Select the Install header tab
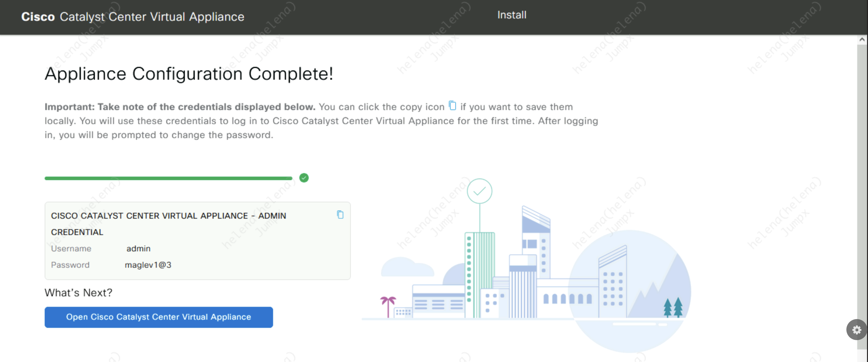Viewport: 868px width, 362px height. click(x=511, y=15)
